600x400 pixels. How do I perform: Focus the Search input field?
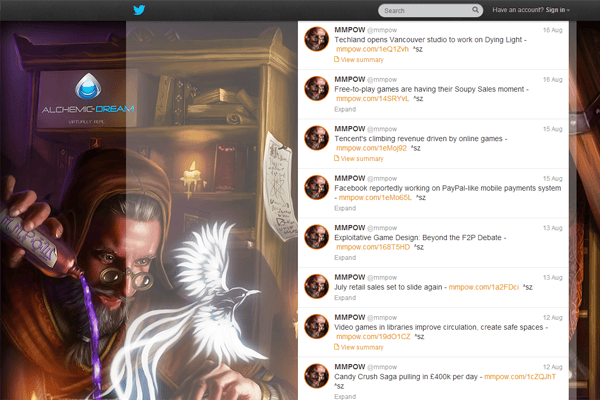(x=430, y=10)
